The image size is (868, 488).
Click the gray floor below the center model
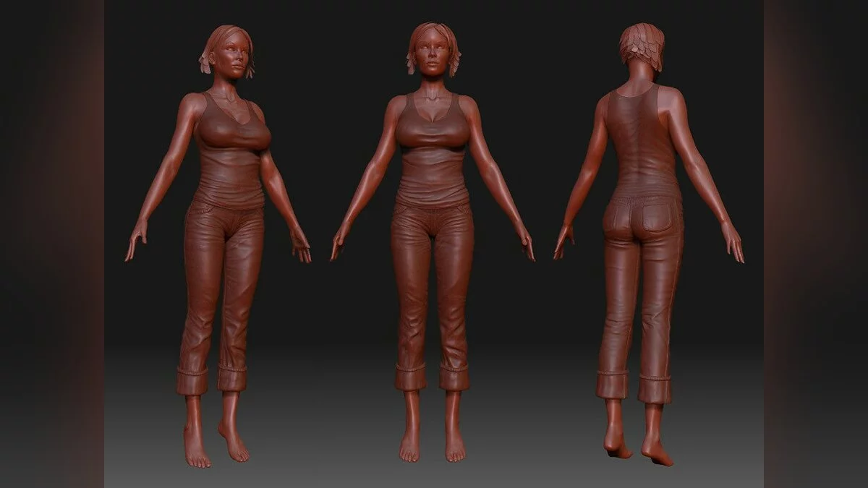433,474
